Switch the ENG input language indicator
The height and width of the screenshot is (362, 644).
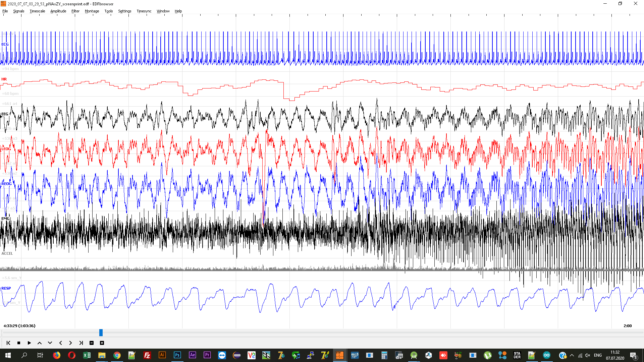598,355
